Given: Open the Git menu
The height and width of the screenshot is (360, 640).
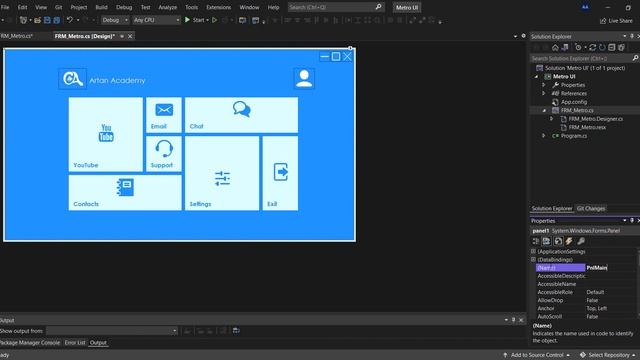Looking at the screenshot, I should (x=58, y=7).
